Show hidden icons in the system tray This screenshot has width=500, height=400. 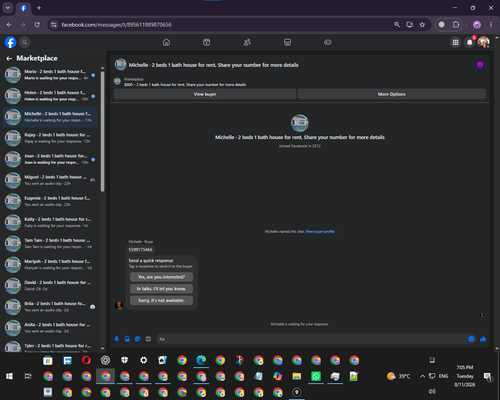click(422, 376)
